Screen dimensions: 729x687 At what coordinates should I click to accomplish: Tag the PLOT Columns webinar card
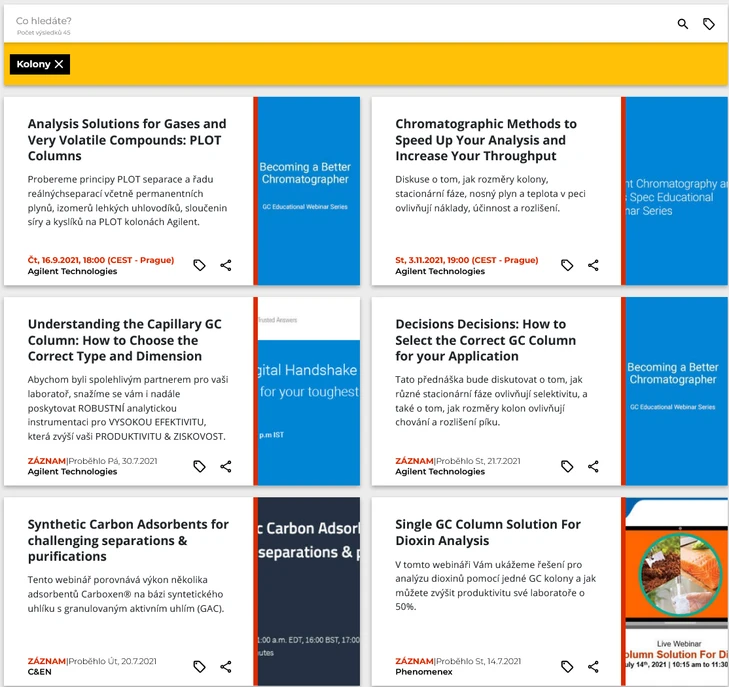coord(200,266)
